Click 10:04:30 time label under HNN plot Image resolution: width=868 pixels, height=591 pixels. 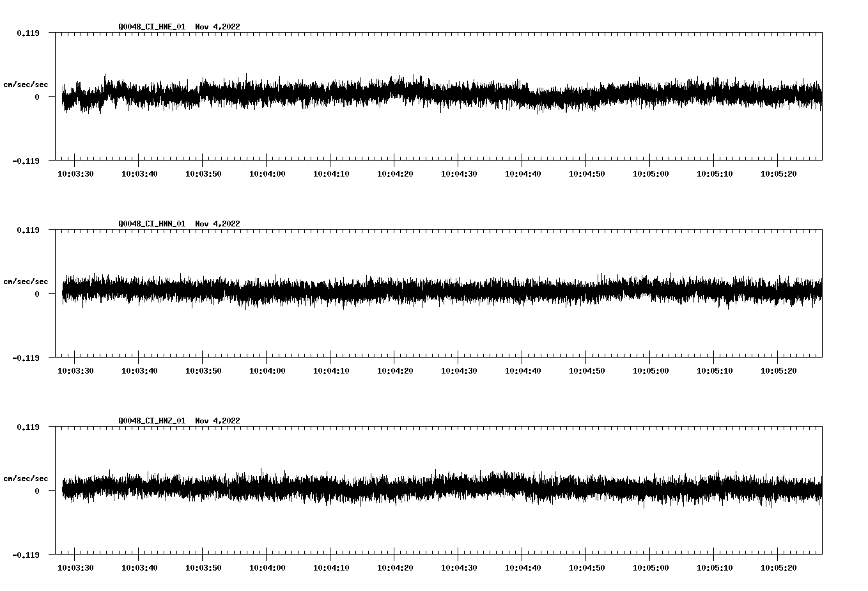(459, 371)
